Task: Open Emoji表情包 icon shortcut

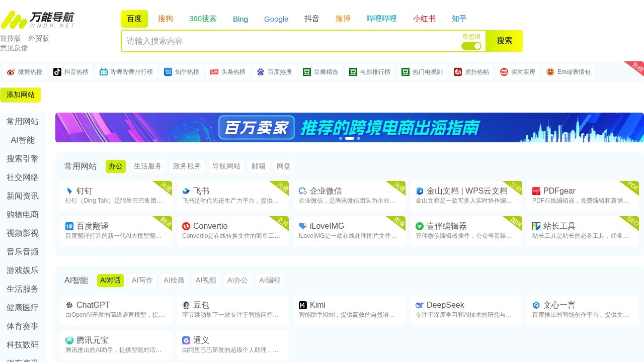Action: [x=550, y=72]
